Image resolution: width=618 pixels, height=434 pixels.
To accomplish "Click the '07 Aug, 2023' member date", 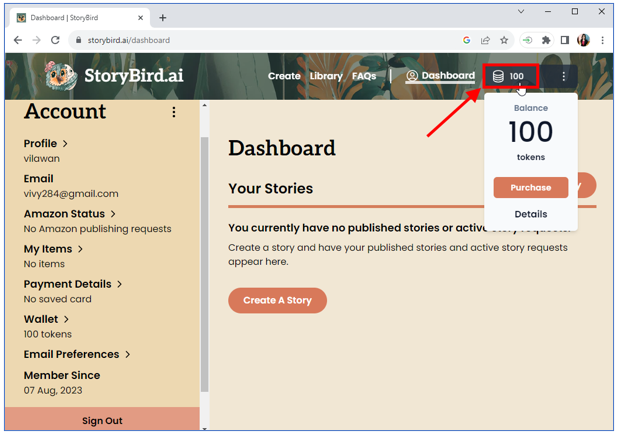I will click(53, 391).
